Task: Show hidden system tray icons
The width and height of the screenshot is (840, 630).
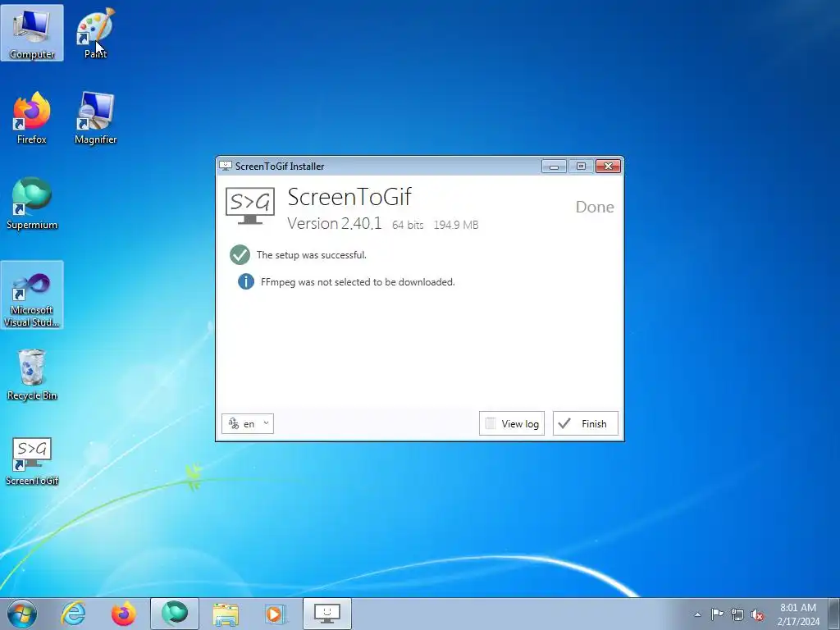Action: click(697, 614)
